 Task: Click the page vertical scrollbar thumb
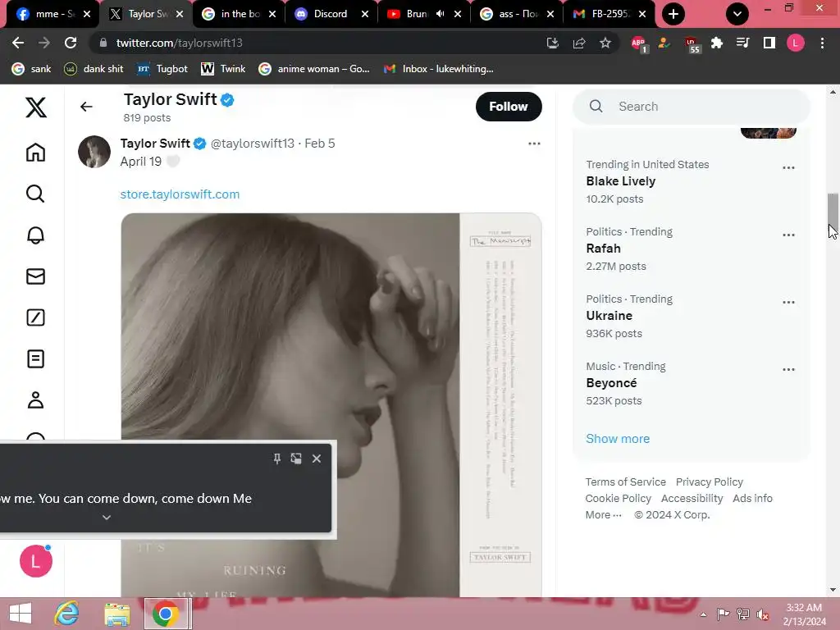833,211
